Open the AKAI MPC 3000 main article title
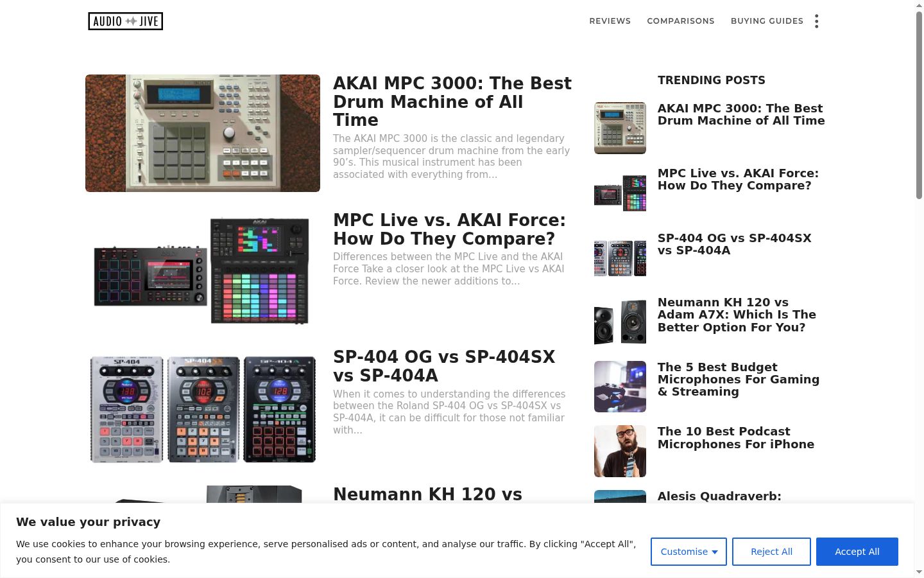 452,101
